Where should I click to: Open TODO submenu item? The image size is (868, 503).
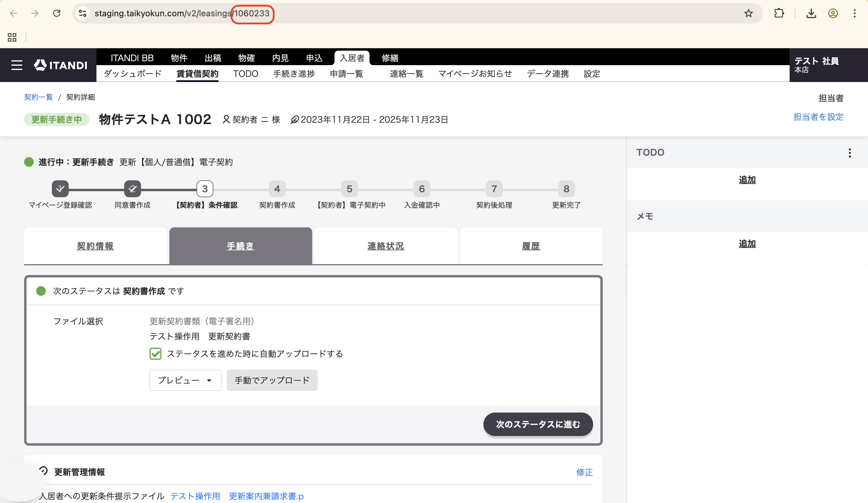tap(246, 74)
